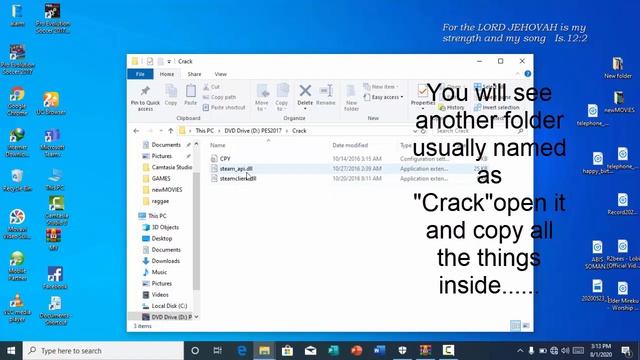640x360 pixels.
Task: Click This PC in address bar
Action: [x=204, y=131]
